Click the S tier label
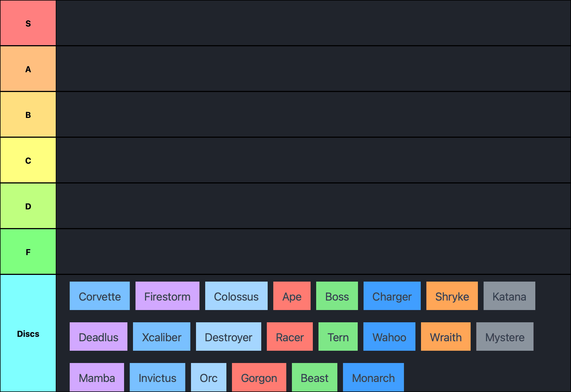 (x=28, y=23)
